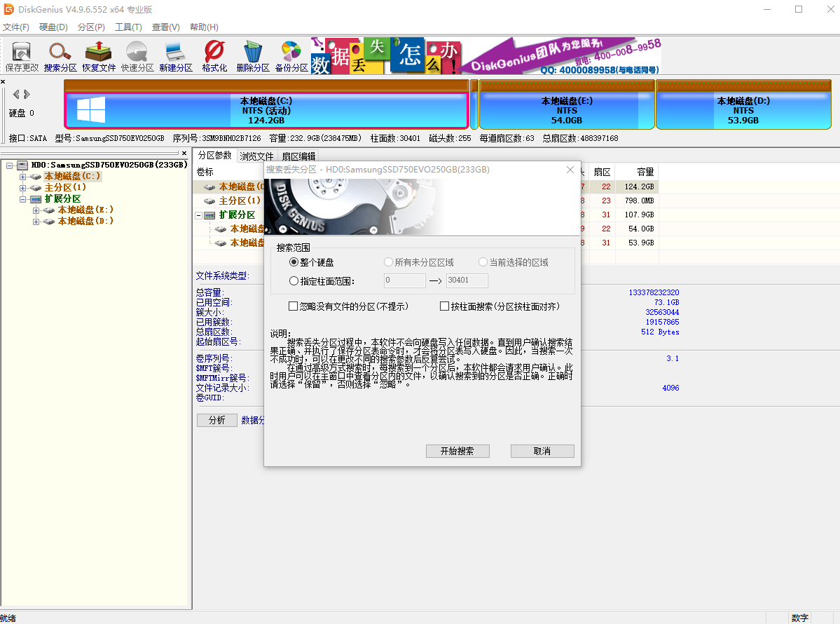The width and height of the screenshot is (840, 624).
Task: Open the 分区(P) menu
Action: click(91, 27)
